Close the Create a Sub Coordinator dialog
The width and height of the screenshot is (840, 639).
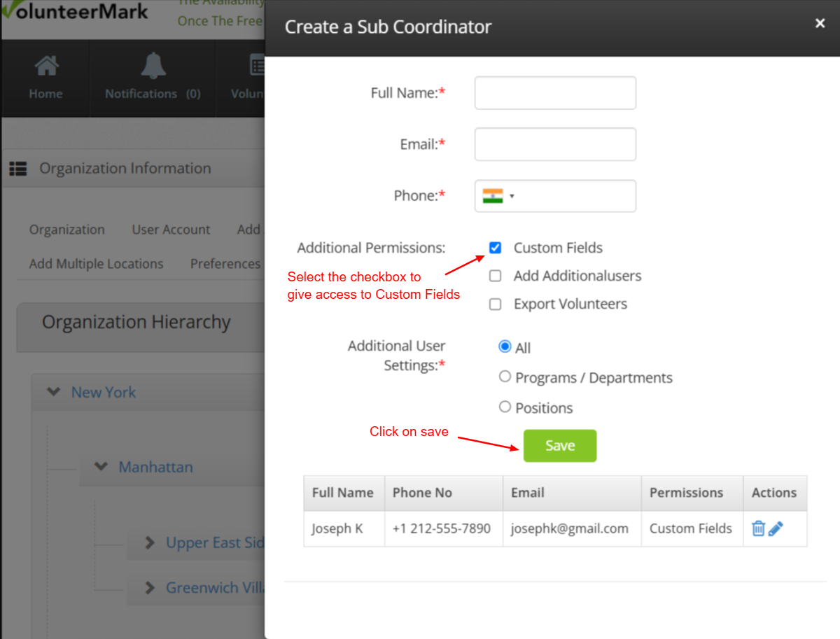[820, 24]
